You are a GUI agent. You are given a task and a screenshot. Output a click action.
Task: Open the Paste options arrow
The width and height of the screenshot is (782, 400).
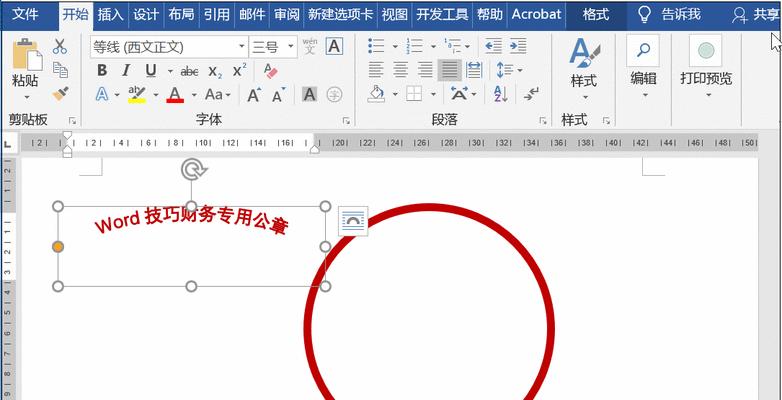(26, 97)
